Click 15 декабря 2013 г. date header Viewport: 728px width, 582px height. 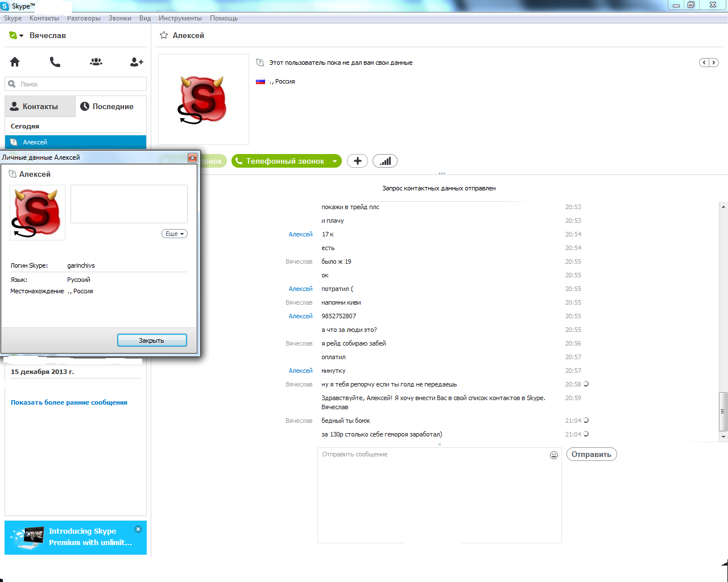tap(43, 372)
